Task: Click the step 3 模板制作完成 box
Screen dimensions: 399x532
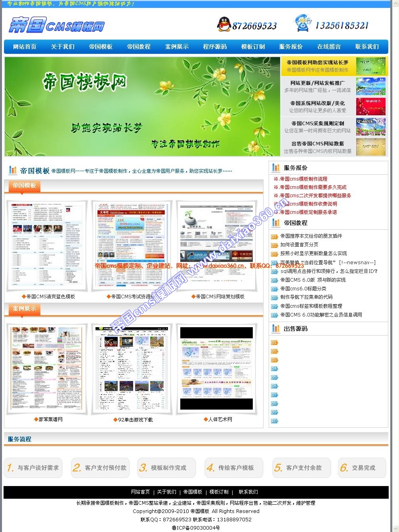Action: [x=167, y=468]
